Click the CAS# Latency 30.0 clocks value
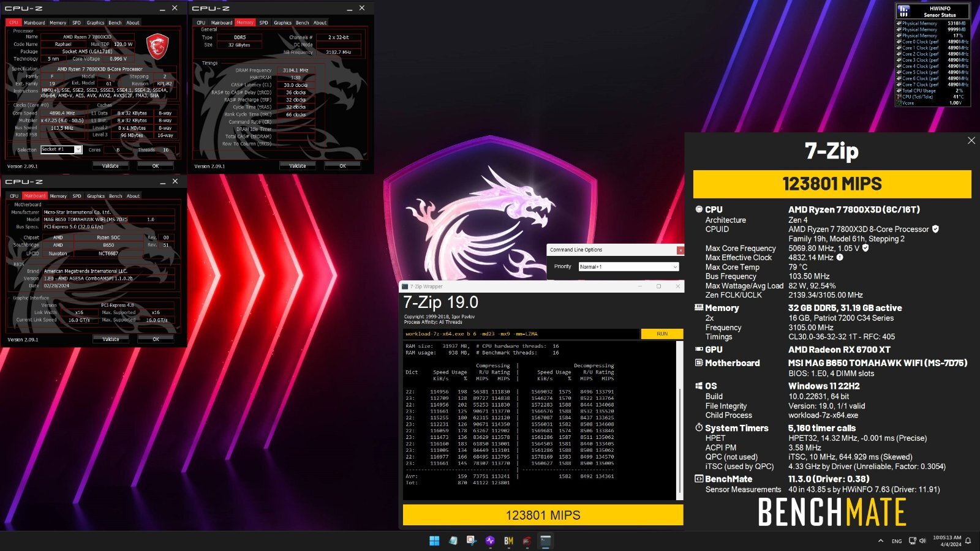 pos(296,85)
